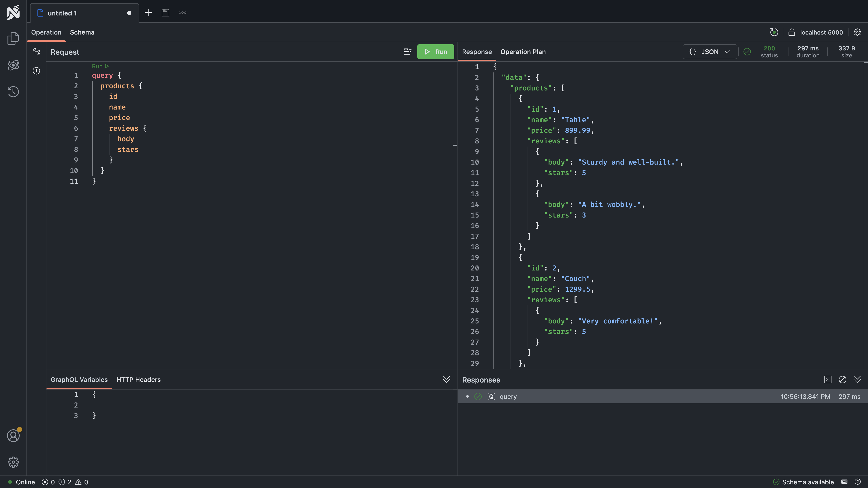
Task: Click the inline Run link above query
Action: point(100,66)
